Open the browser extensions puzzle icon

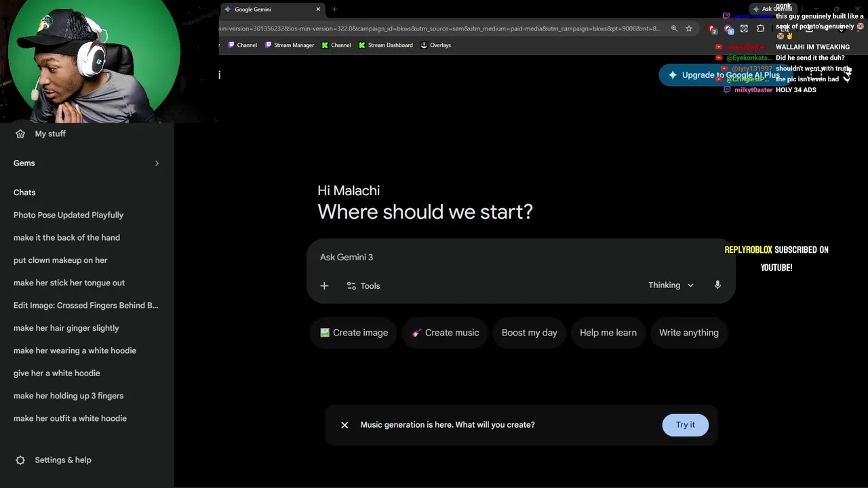point(760,28)
